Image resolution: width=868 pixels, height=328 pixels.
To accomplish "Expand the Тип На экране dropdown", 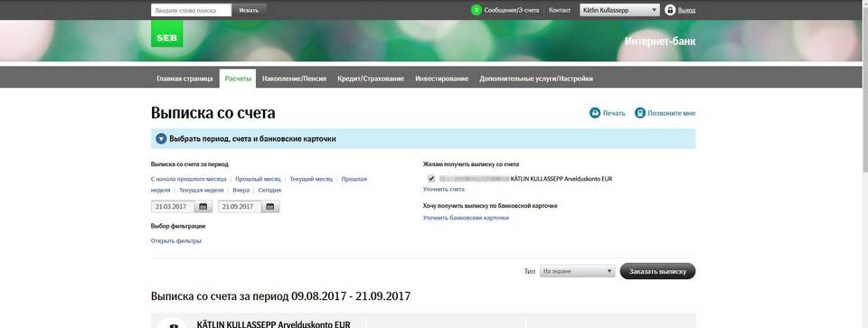I will click(578, 271).
